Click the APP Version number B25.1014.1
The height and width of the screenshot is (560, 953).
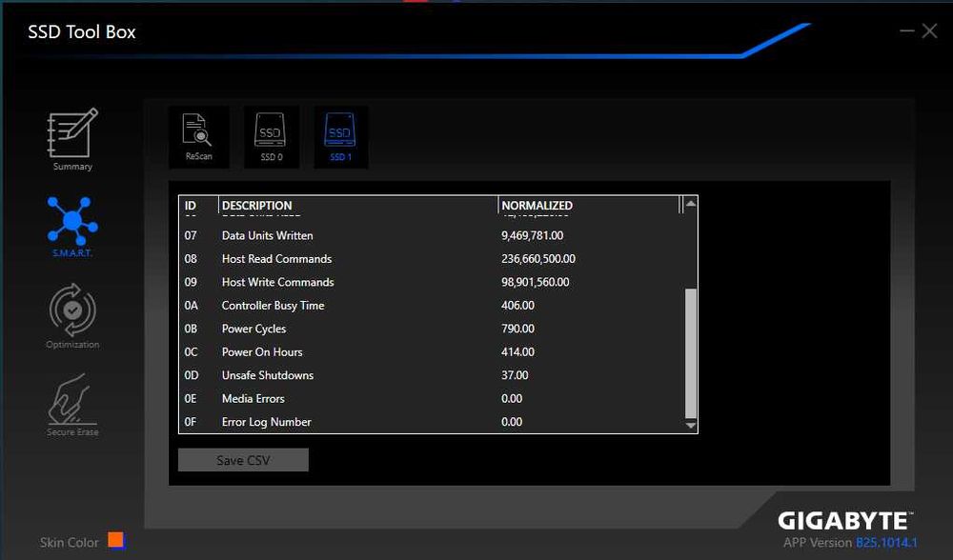pyautogui.click(x=886, y=543)
